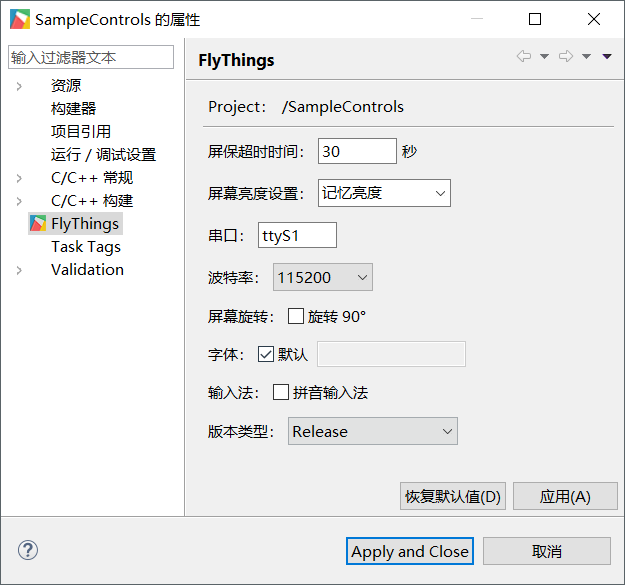This screenshot has width=625, height=585.
Task: Select C/C++ 构建 in the tree
Action: click(x=92, y=201)
